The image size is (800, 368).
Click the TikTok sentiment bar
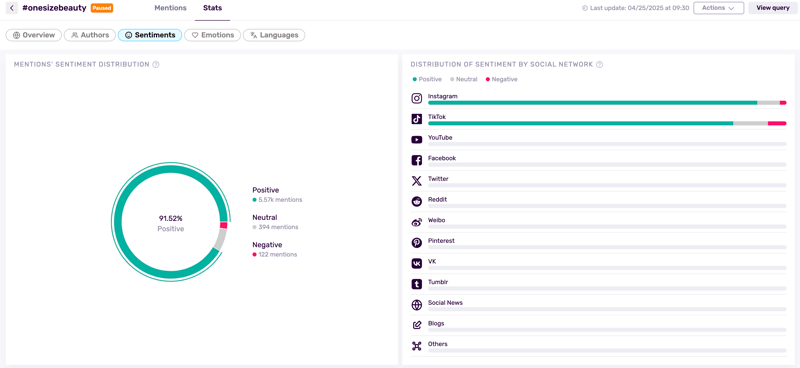pyautogui.click(x=607, y=123)
